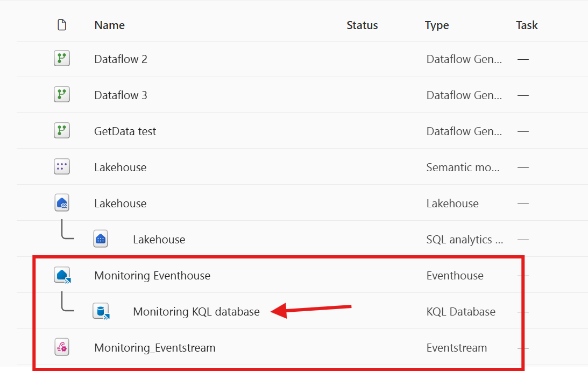Click the semantic model icon beside Lakehouse
The width and height of the screenshot is (588, 371).
(61, 166)
